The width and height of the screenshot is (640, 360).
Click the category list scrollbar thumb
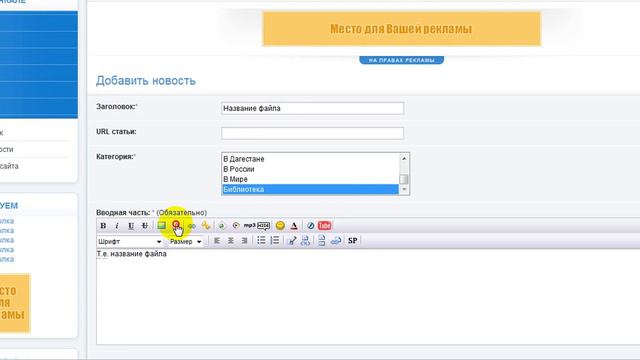404,179
